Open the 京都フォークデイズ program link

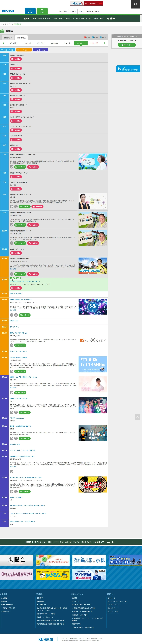(16, 294)
